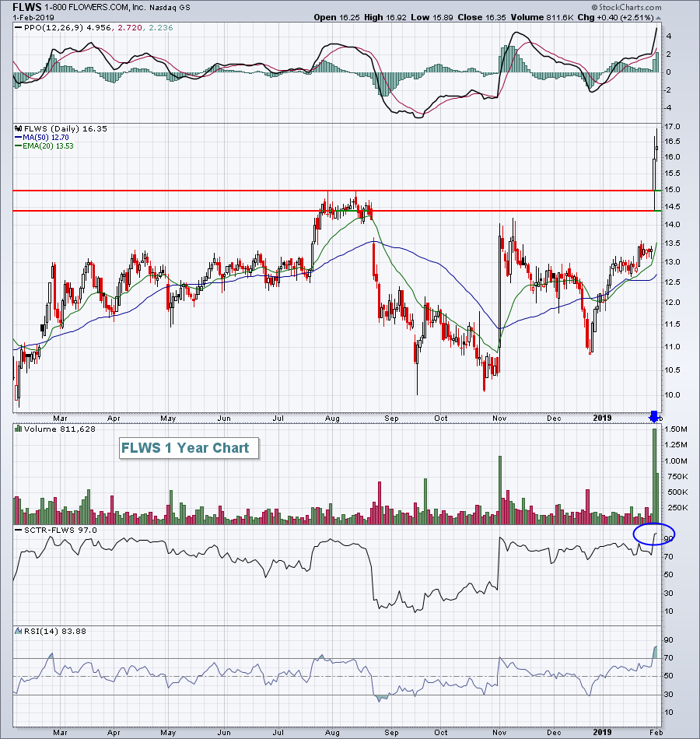Click the Volume 811.6K header value
Viewport: 700px width, 739px height.
pos(541,17)
